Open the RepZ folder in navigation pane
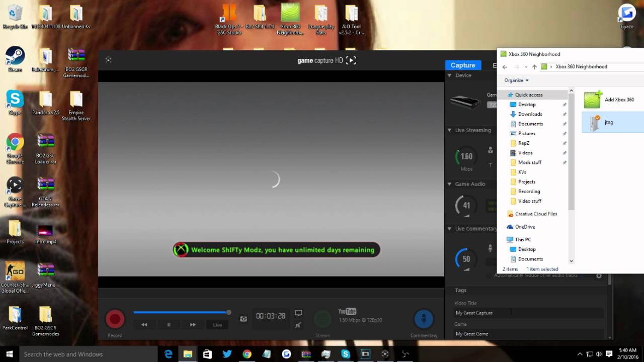Screen dimensions: 644x362 (523, 143)
